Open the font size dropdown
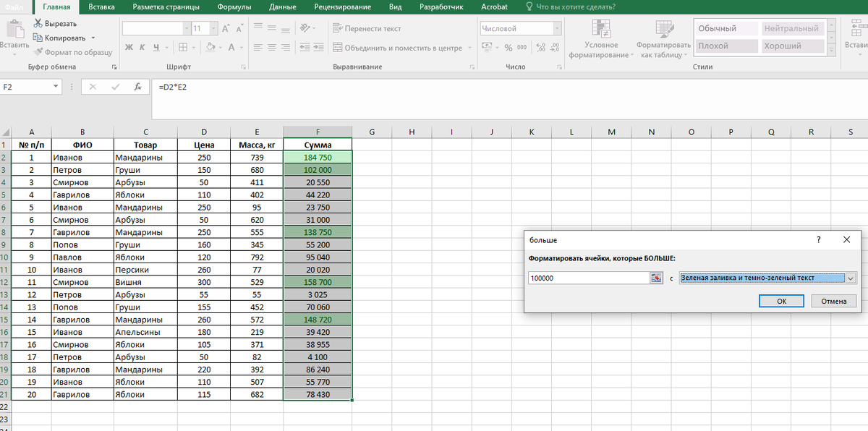Image resolution: width=868 pixels, height=431 pixels. [x=213, y=28]
